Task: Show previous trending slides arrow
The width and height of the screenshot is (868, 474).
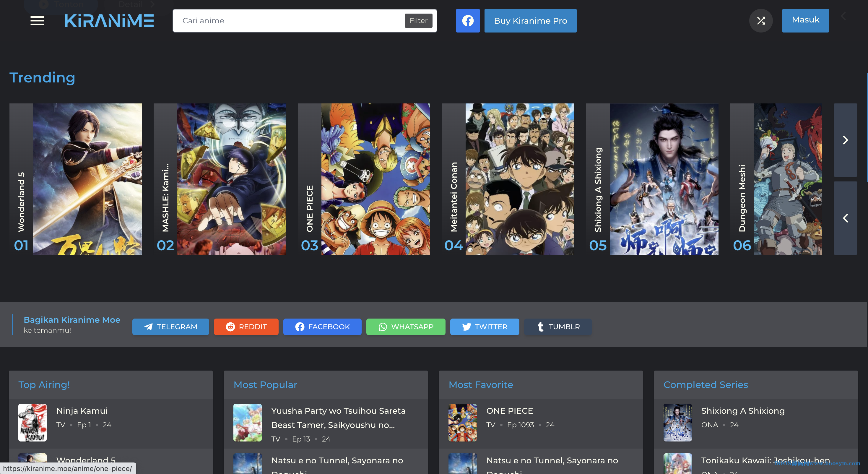Action: point(845,218)
